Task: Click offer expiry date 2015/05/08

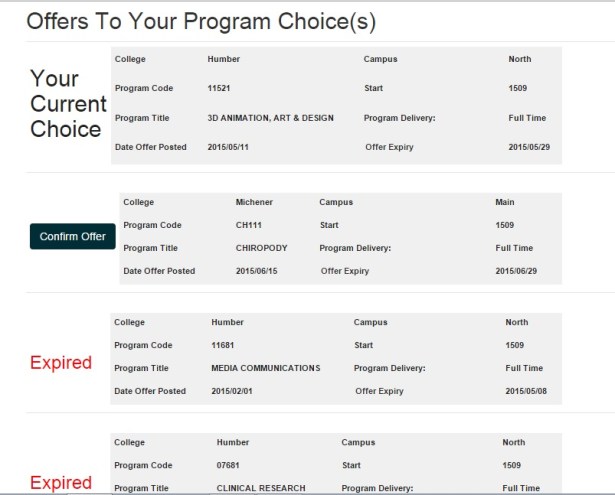Action: pyautogui.click(x=526, y=391)
